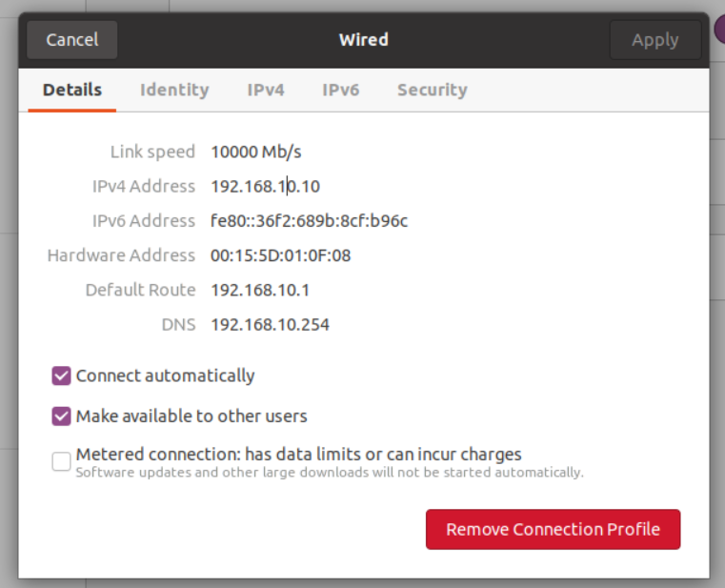
Task: Select the IPv6 tab
Action: click(x=340, y=91)
